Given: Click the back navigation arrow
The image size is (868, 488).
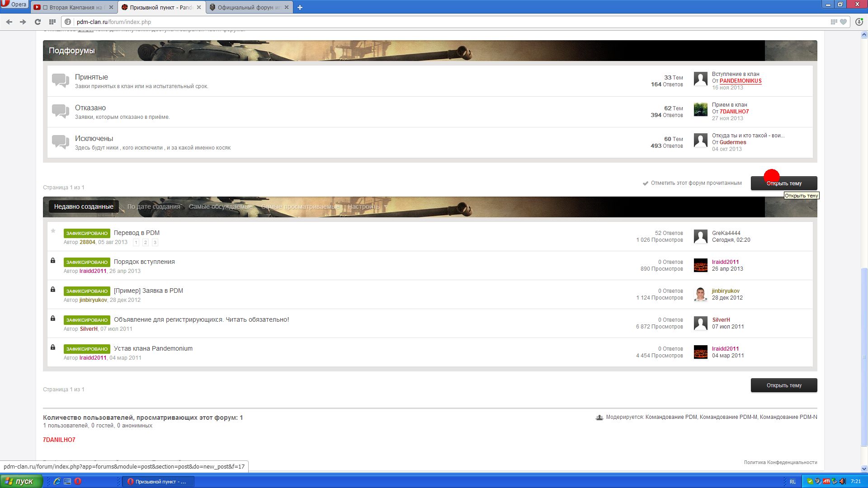Looking at the screenshot, I should pyautogui.click(x=9, y=22).
